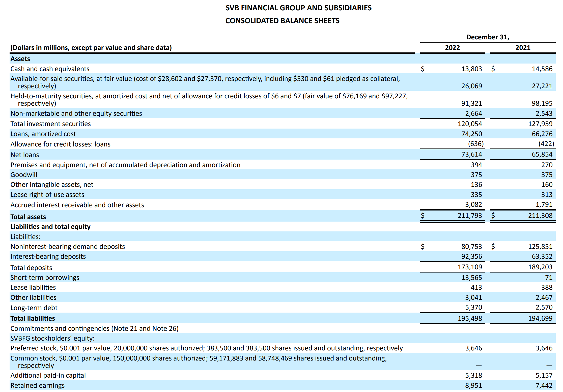
Task: Click the Total assets 2022 amount 211,793
Action: tap(470, 216)
